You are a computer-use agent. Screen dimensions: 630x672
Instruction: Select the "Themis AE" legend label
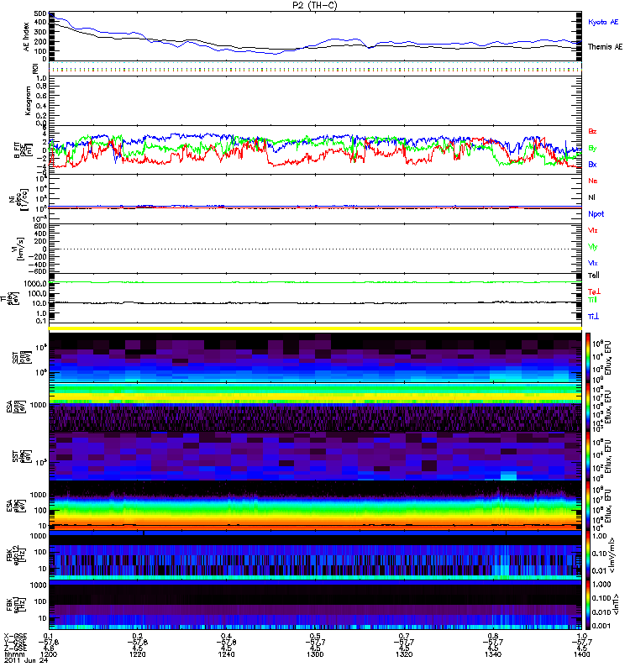(605, 47)
